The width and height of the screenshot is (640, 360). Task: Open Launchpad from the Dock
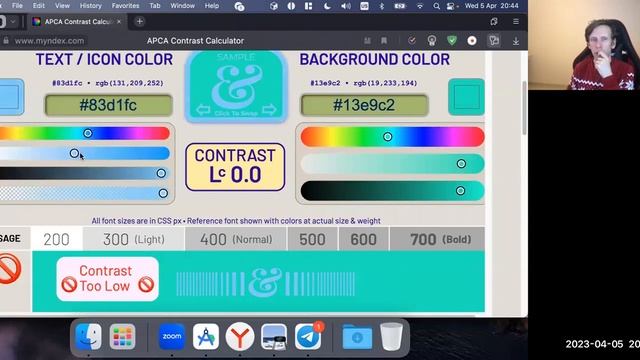122,337
